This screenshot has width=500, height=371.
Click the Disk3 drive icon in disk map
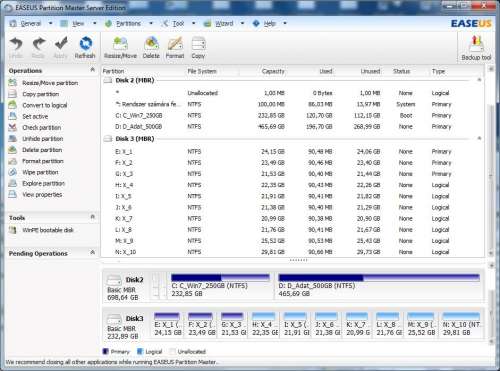coord(114,319)
